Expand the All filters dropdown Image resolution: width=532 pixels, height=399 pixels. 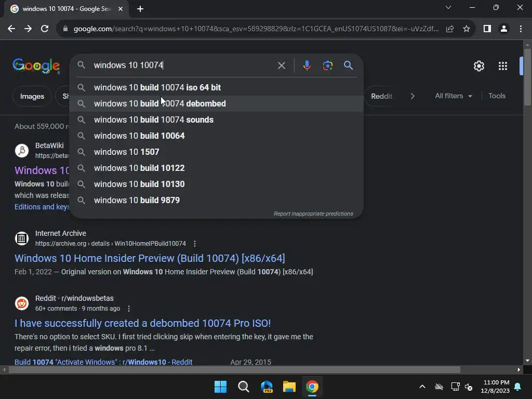pos(453,96)
